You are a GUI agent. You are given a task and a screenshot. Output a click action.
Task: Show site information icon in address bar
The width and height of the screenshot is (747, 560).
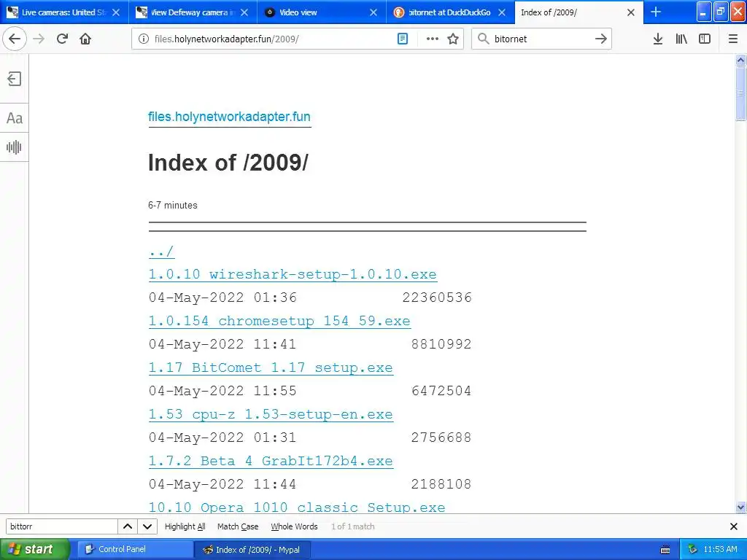[144, 39]
